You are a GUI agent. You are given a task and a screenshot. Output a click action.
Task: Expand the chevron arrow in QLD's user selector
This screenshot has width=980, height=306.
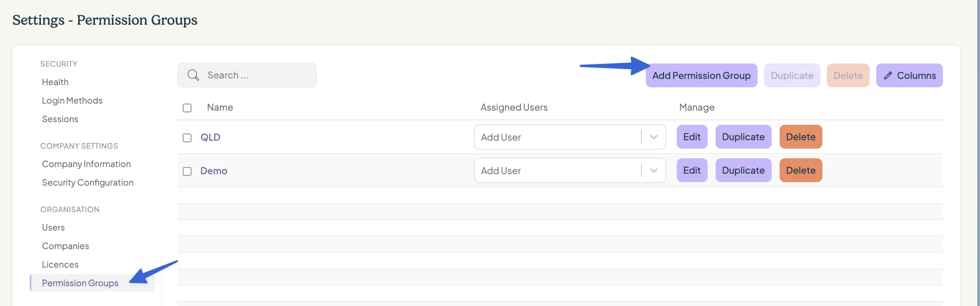(654, 137)
